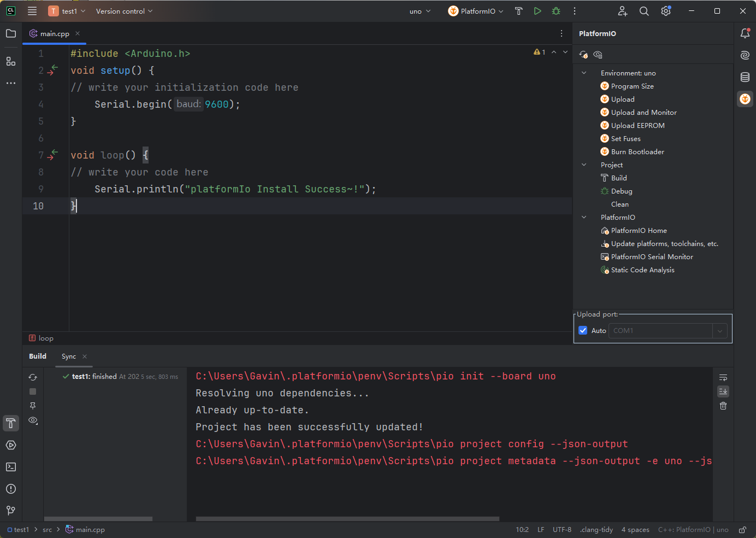This screenshot has width=756, height=538.
Task: Open the Terminal tool window icon
Action: click(11, 467)
